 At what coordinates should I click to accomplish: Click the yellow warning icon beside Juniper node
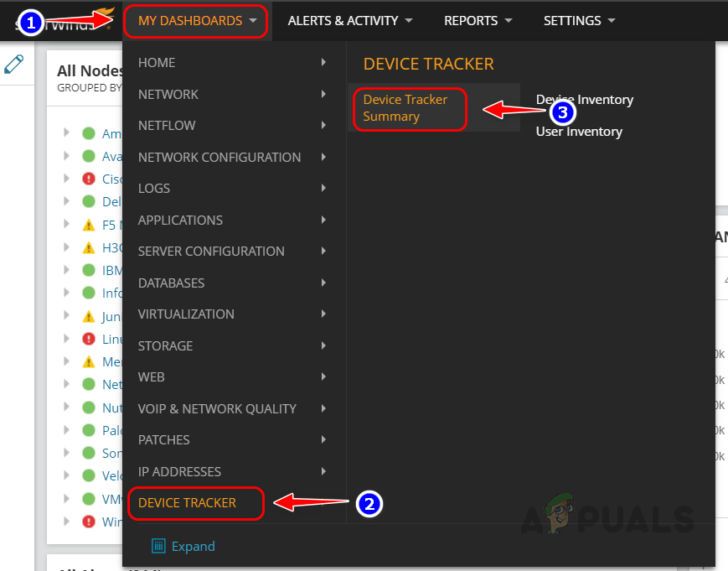(89, 317)
